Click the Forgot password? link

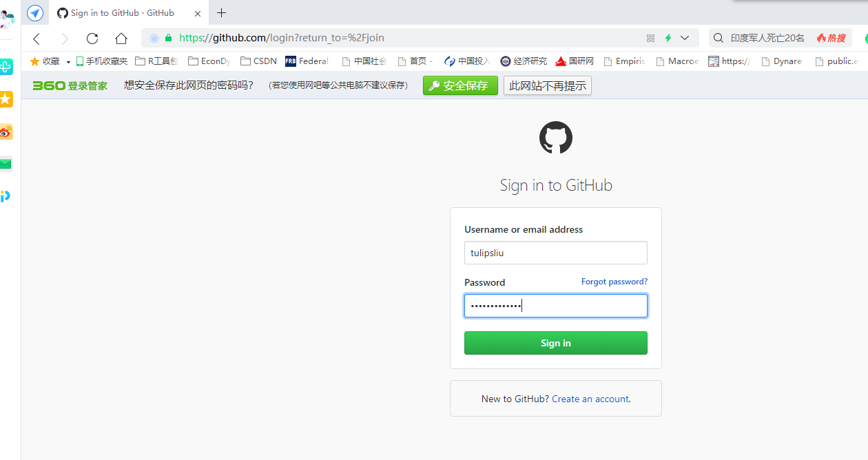point(614,282)
